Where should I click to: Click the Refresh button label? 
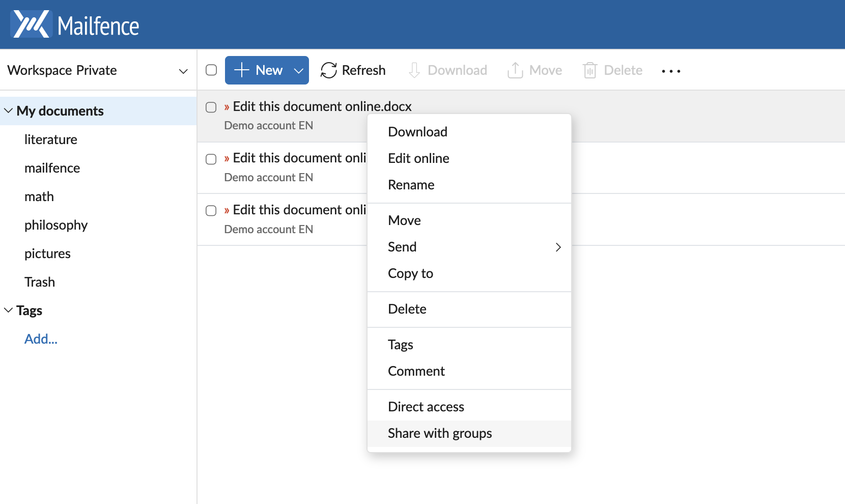pyautogui.click(x=363, y=70)
